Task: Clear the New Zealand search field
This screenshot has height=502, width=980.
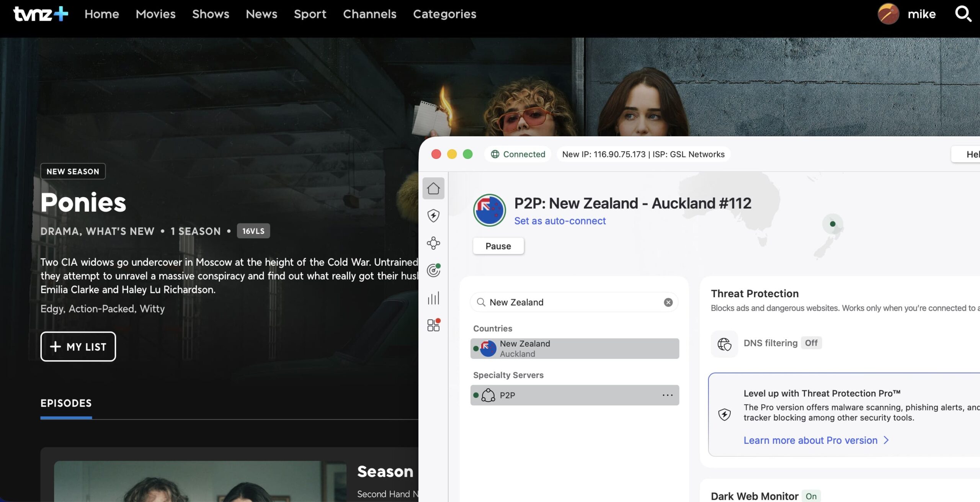Action: (668, 303)
